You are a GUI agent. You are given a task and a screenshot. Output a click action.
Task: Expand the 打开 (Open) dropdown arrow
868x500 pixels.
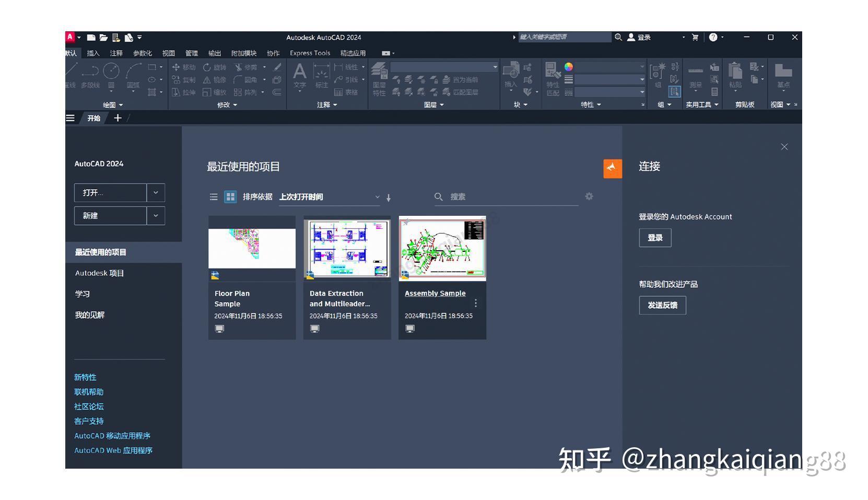156,193
